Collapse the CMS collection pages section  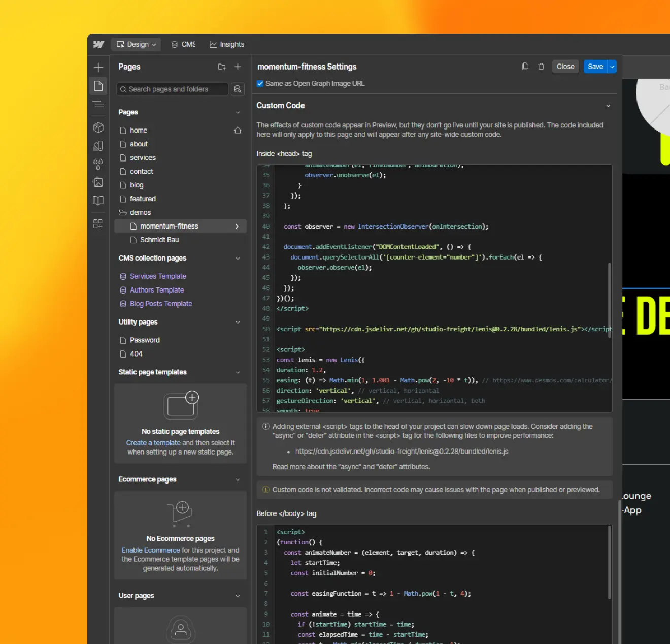238,259
